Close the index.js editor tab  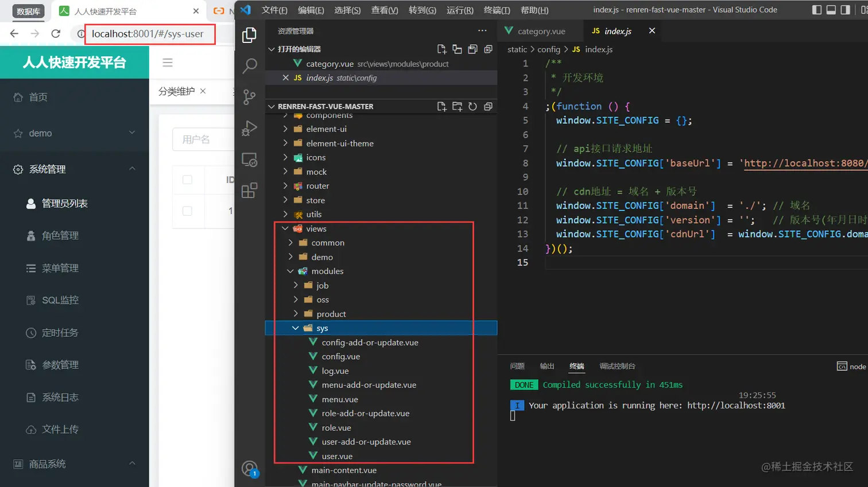[x=652, y=31]
